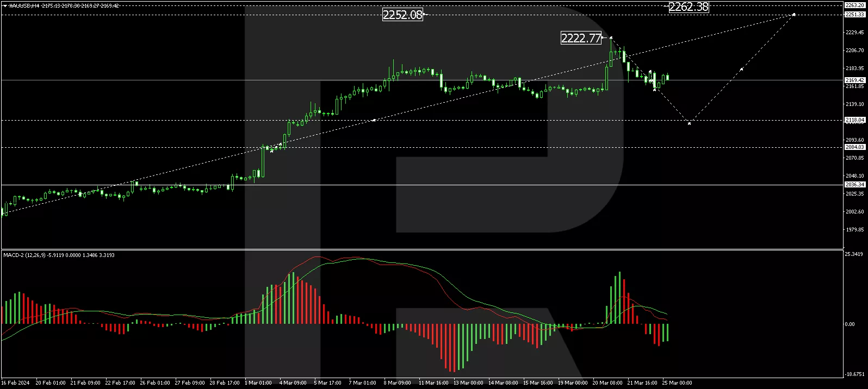Click the triangle arrow beside the XAUUSD,H4 title
This screenshot has height=389, width=868.
[x=5, y=5]
